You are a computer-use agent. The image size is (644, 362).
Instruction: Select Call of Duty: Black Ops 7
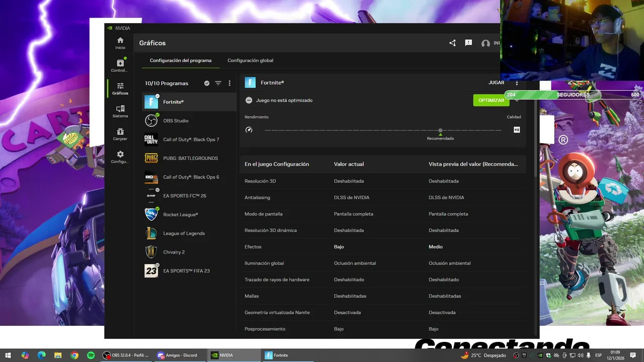(189, 139)
